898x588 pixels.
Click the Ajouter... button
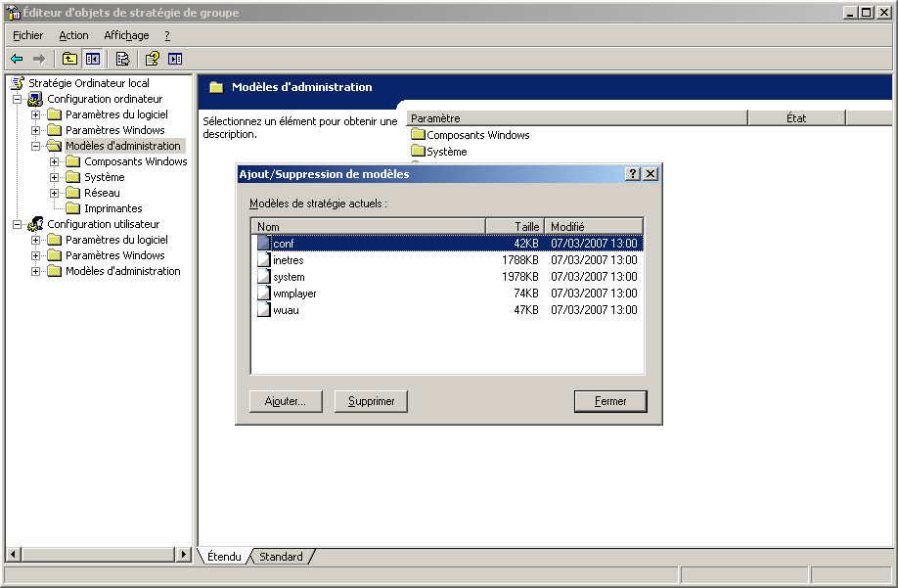click(x=286, y=401)
